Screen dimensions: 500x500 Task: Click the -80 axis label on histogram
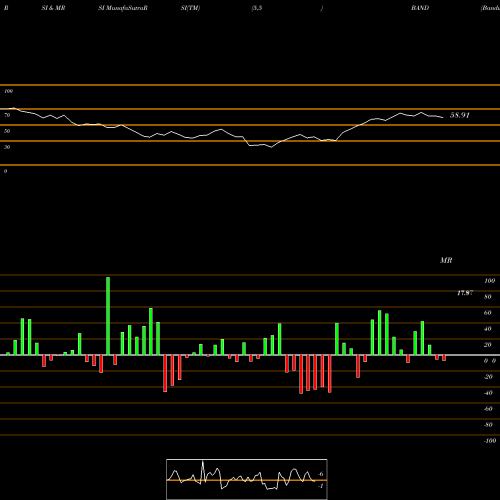click(488, 425)
